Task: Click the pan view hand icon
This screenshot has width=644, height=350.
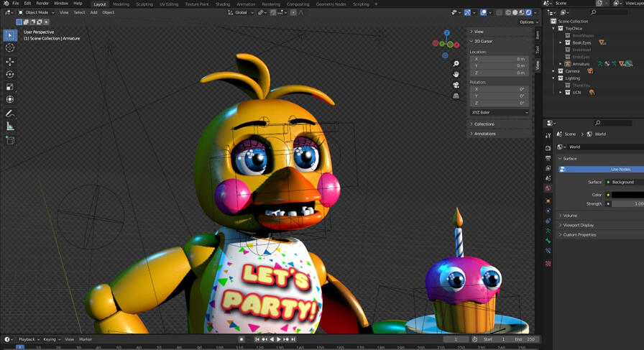Action: pyautogui.click(x=456, y=74)
